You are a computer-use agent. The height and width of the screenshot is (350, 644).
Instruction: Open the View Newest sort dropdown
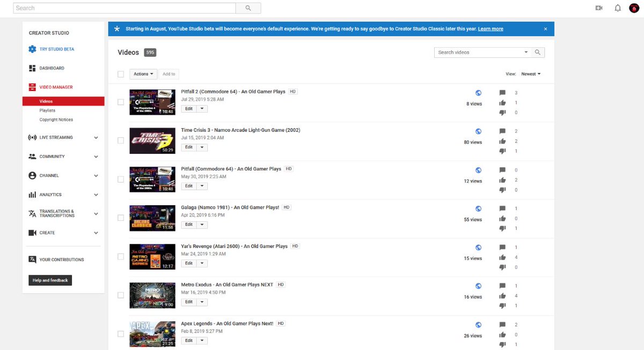click(x=531, y=74)
